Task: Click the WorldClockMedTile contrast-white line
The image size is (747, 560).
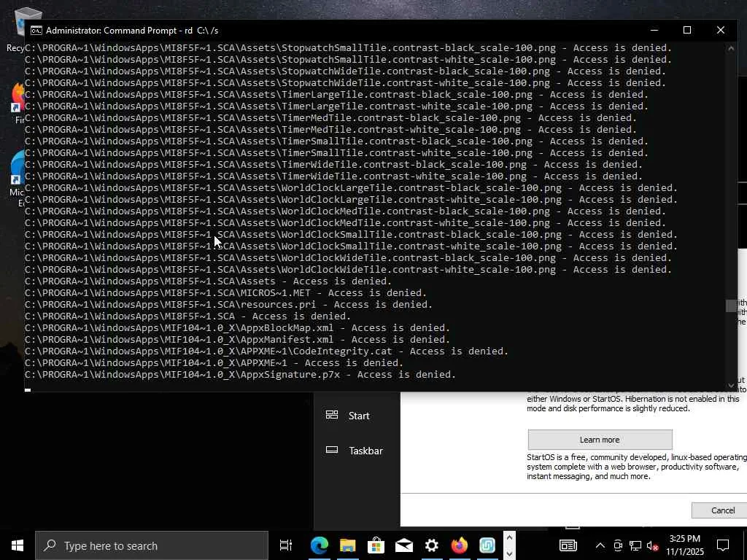Action: click(345, 223)
